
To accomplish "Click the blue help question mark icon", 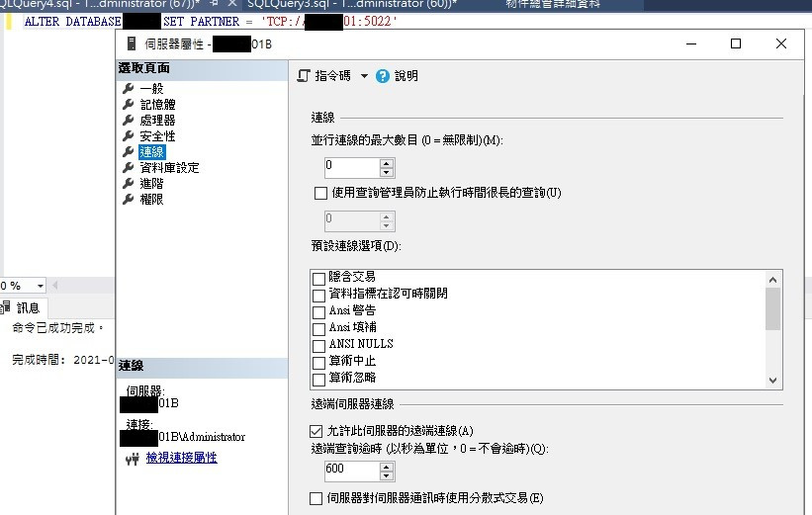I will point(383,76).
